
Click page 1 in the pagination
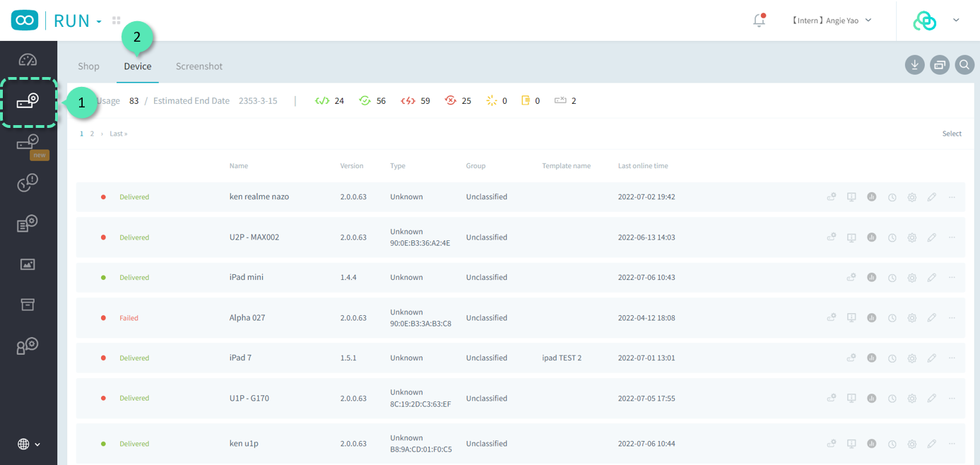(81, 134)
